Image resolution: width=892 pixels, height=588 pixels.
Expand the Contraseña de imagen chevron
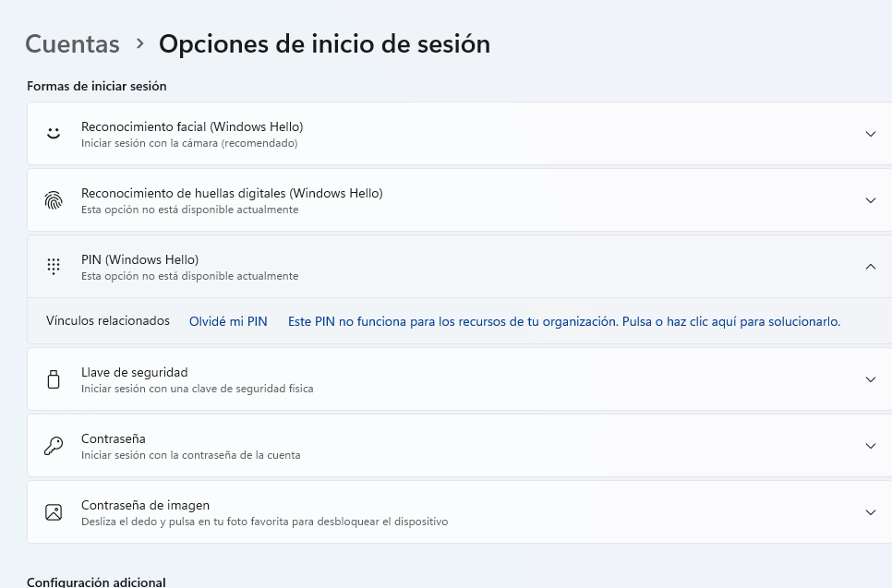(x=870, y=512)
